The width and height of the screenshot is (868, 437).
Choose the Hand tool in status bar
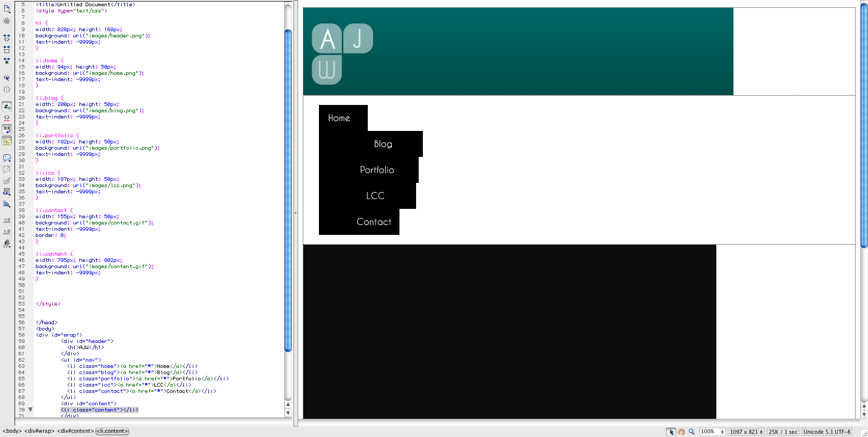[681, 432]
